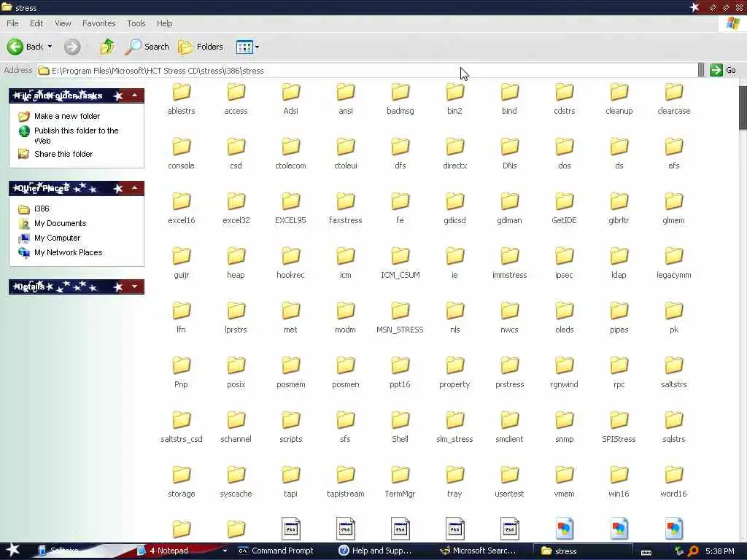Open the Tools menu
747x560 pixels.
point(136,23)
